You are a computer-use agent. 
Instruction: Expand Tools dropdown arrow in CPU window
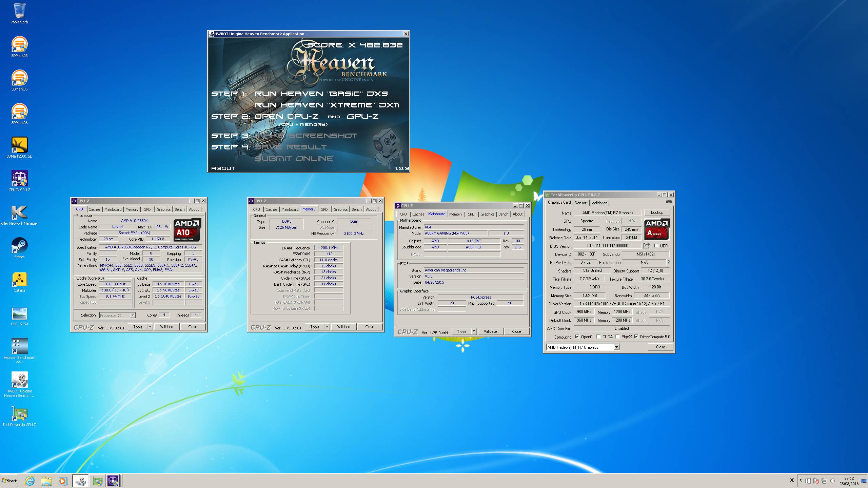(150, 327)
